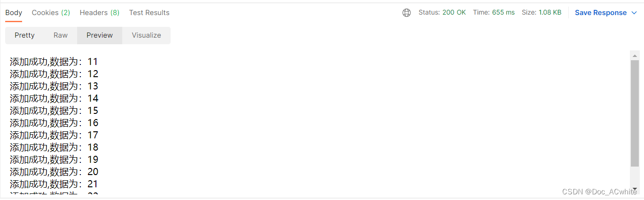Click the globe network information icon
This screenshot has height=200, width=644.
point(407,13)
